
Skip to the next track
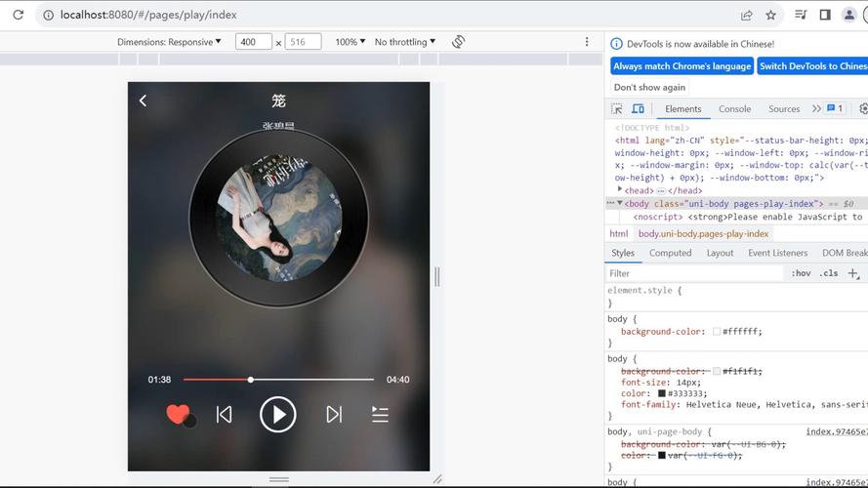[334, 414]
